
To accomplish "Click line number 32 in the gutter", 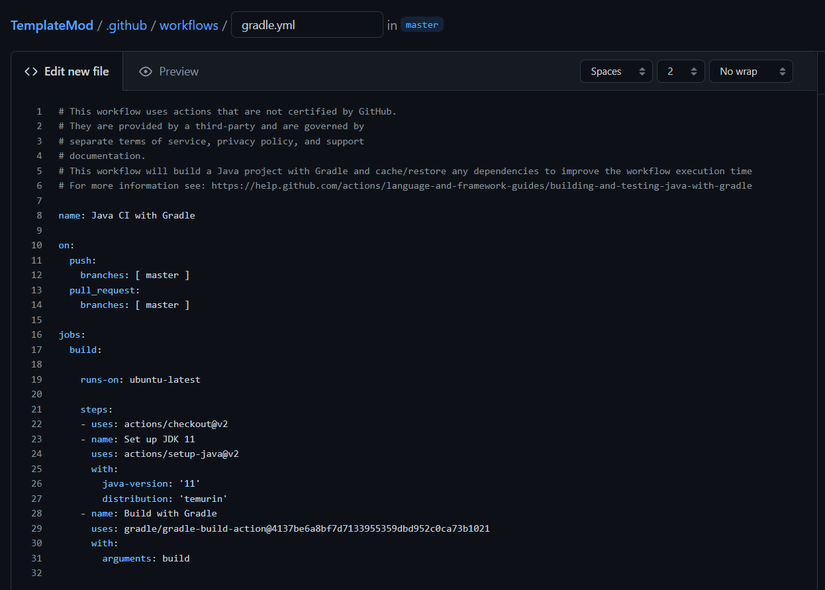I will (x=36, y=573).
